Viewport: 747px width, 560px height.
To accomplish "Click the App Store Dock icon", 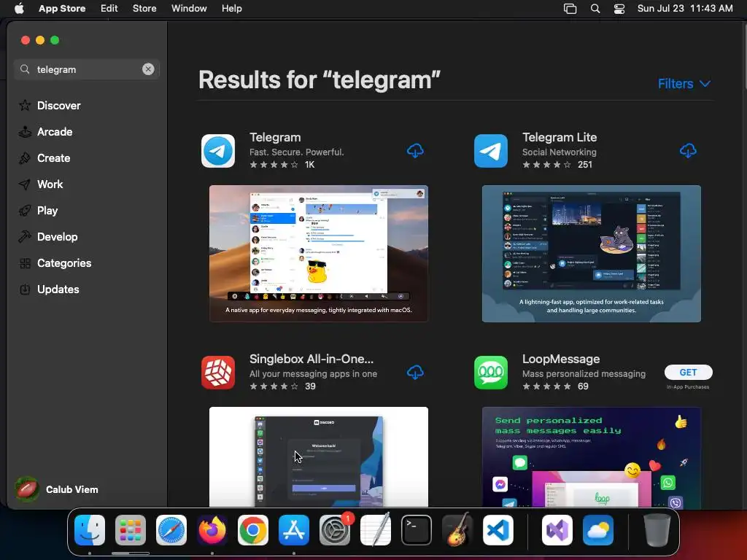I will tap(294, 530).
